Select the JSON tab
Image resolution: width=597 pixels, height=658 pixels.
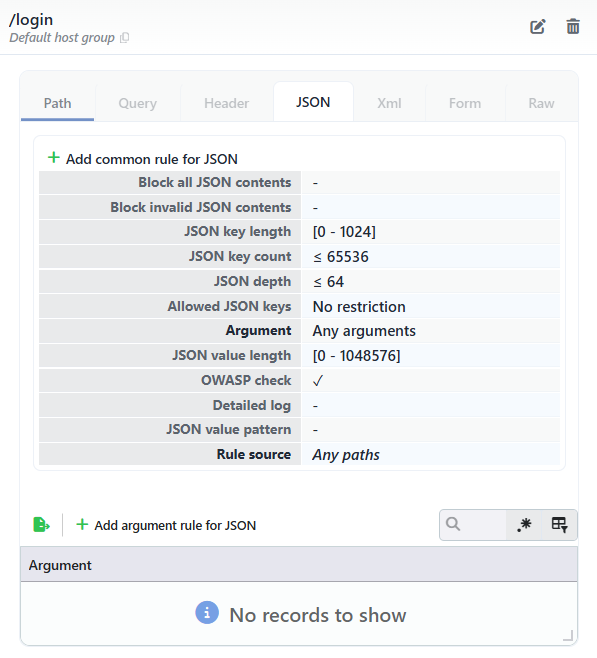313,102
